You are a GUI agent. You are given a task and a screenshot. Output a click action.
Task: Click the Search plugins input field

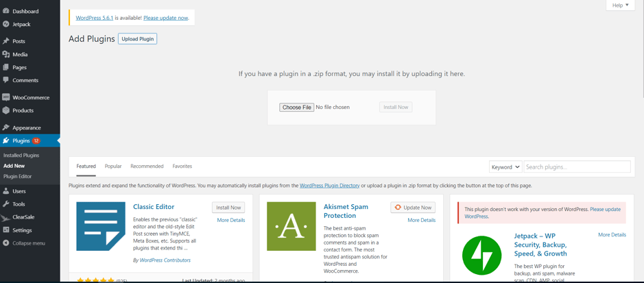point(577,167)
